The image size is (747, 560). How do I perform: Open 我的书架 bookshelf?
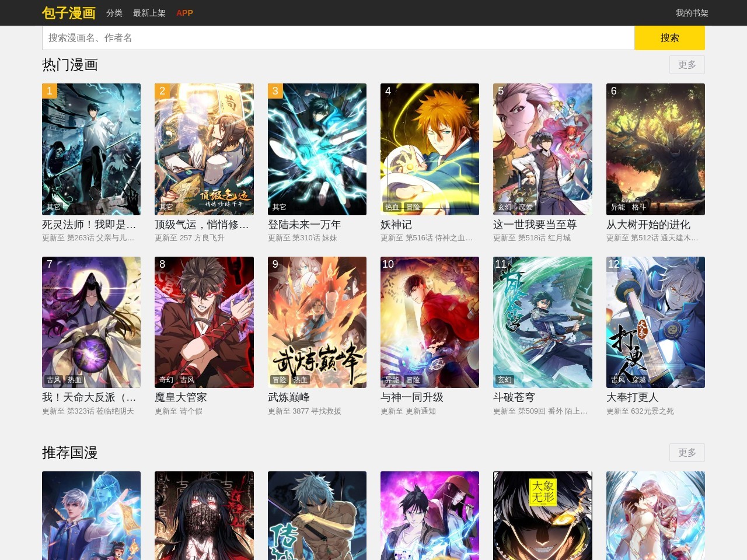point(692,13)
